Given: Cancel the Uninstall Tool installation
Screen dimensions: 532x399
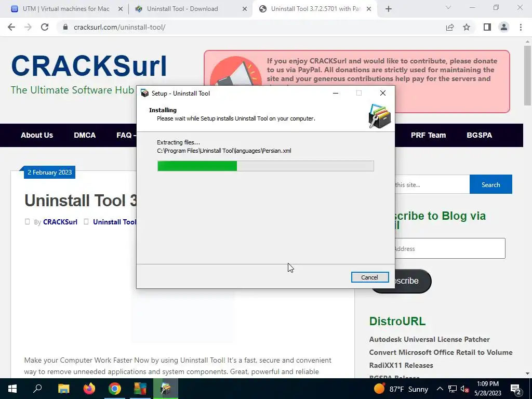Looking at the screenshot, I should coord(370,277).
